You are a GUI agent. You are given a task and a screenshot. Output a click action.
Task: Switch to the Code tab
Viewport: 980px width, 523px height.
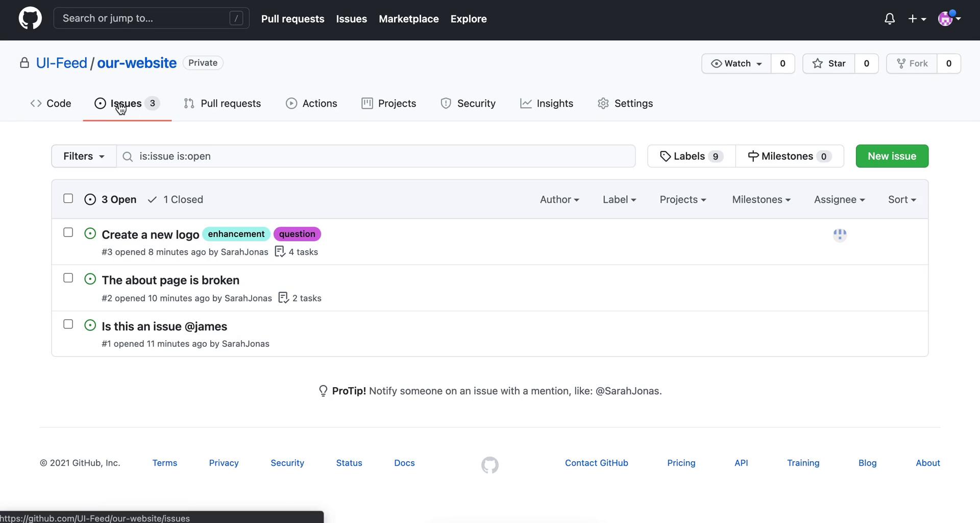tap(51, 103)
